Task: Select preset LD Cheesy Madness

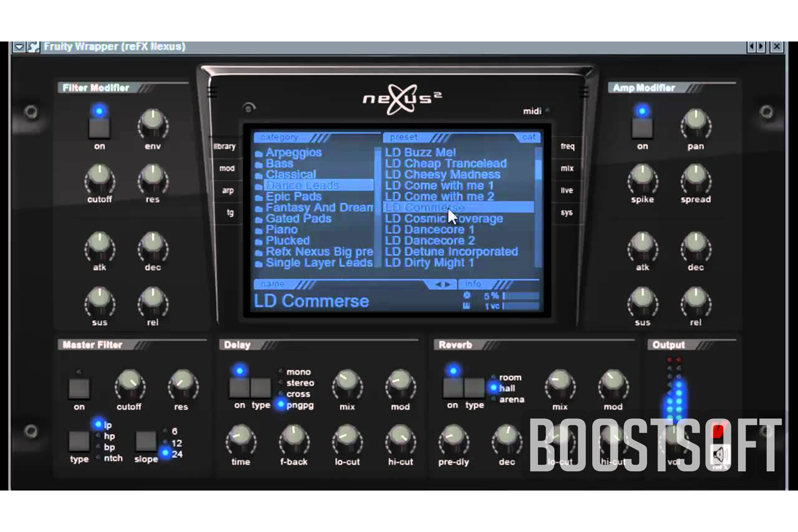Action: coord(443,175)
